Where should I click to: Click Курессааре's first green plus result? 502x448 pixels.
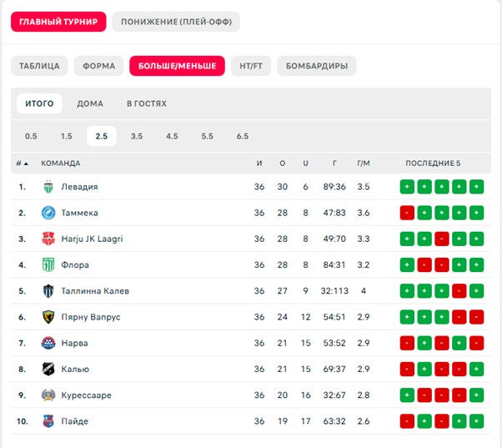tap(407, 395)
